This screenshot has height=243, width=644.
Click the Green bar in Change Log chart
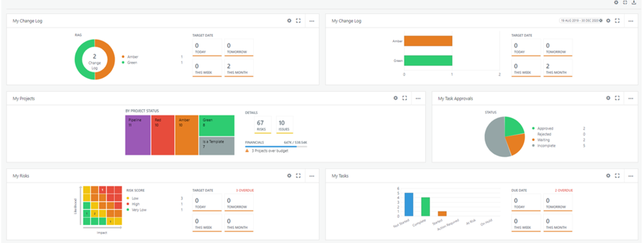[428, 60]
